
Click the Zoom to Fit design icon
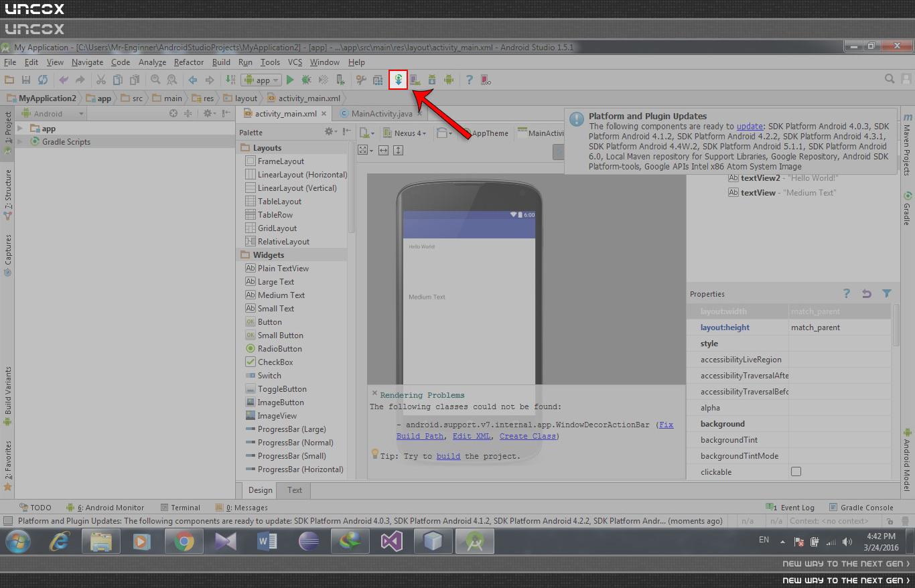[364, 150]
